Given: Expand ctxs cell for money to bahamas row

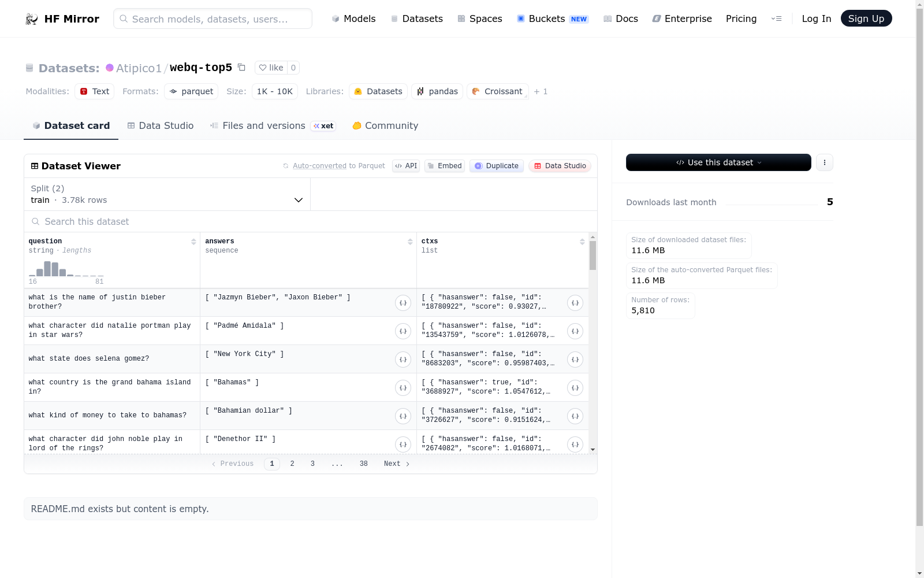Looking at the screenshot, I should [x=575, y=416].
